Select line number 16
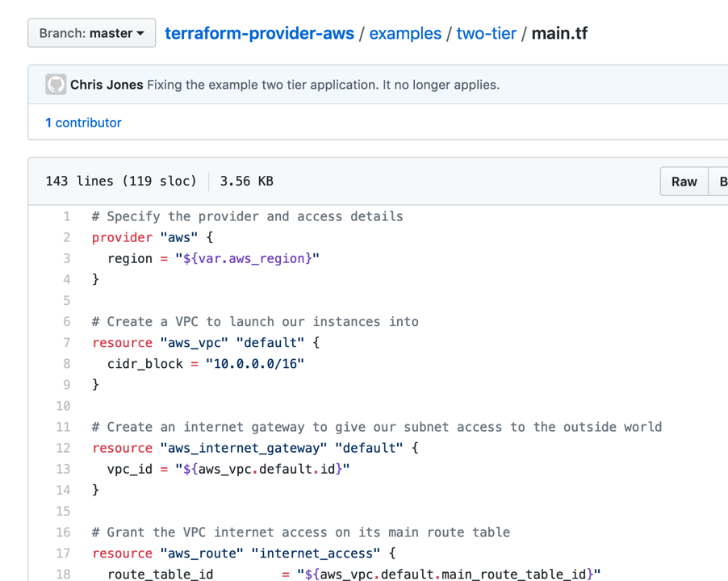This screenshot has width=728, height=581. click(63, 533)
